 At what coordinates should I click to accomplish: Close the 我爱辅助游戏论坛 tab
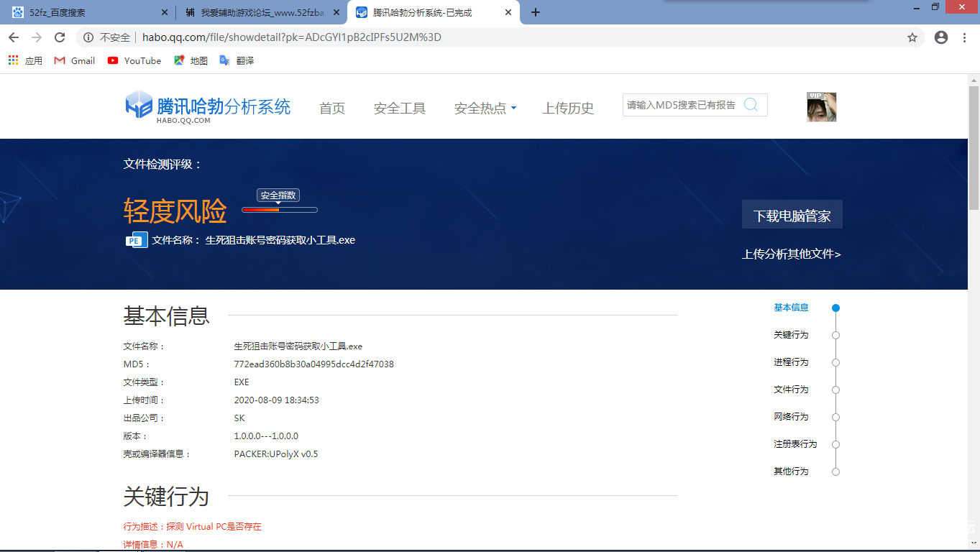tap(336, 12)
